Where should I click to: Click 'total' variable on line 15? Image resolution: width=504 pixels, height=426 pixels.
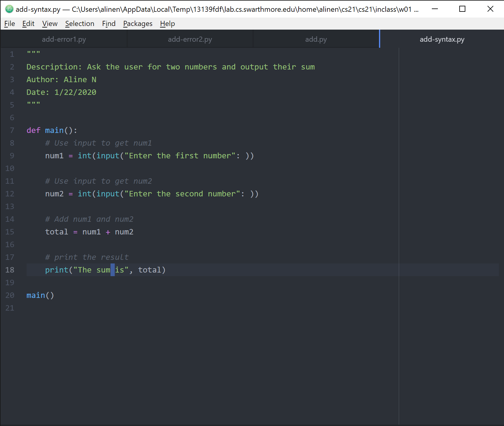click(x=56, y=232)
